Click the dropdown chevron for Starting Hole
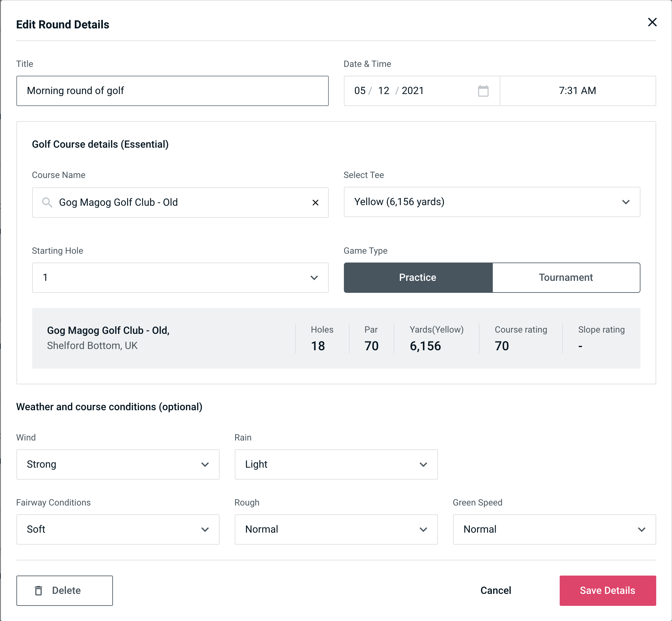 click(314, 278)
